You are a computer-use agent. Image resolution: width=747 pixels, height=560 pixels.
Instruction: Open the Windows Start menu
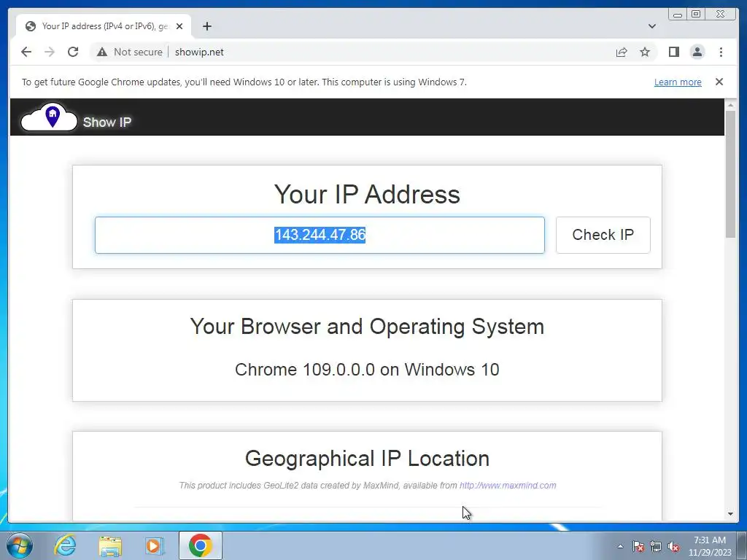pyautogui.click(x=20, y=545)
